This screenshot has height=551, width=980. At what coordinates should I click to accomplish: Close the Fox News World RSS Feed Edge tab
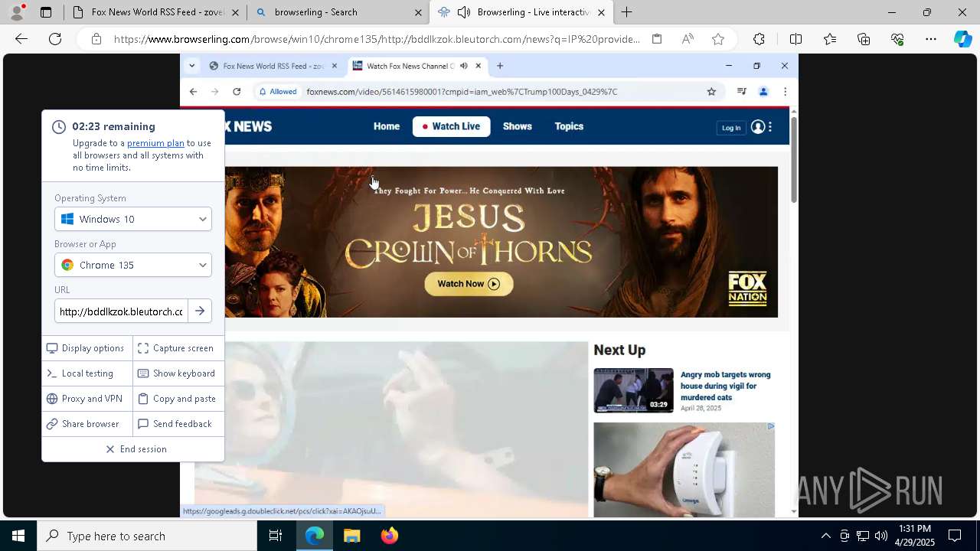pos(236,12)
